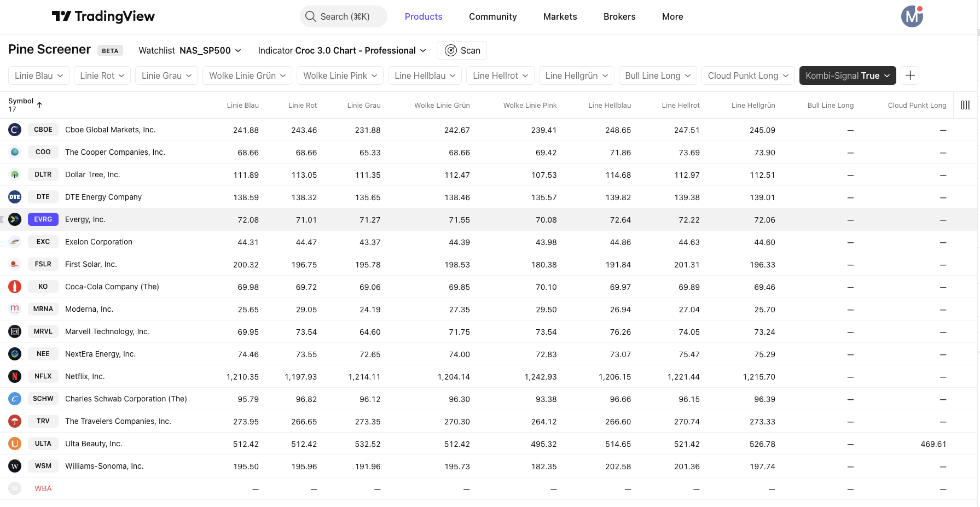Click the Search input field
Image resolution: width=980 pixels, height=507 pixels.
344,16
